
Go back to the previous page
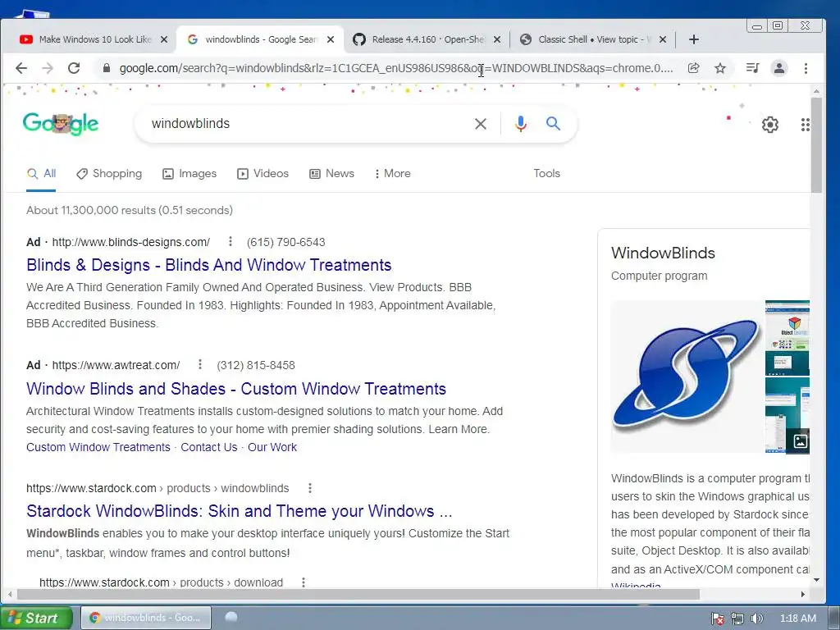21,68
